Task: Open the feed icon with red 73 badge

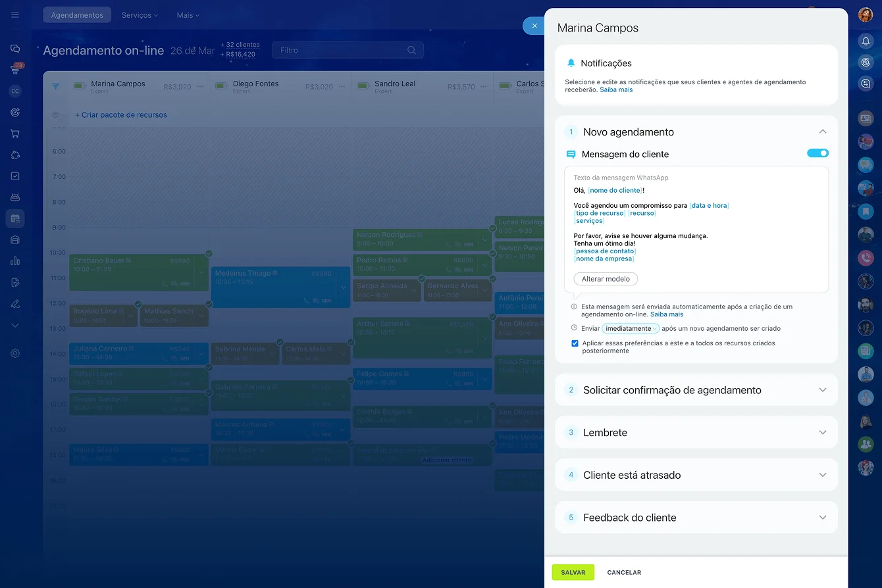Action: tap(15, 69)
